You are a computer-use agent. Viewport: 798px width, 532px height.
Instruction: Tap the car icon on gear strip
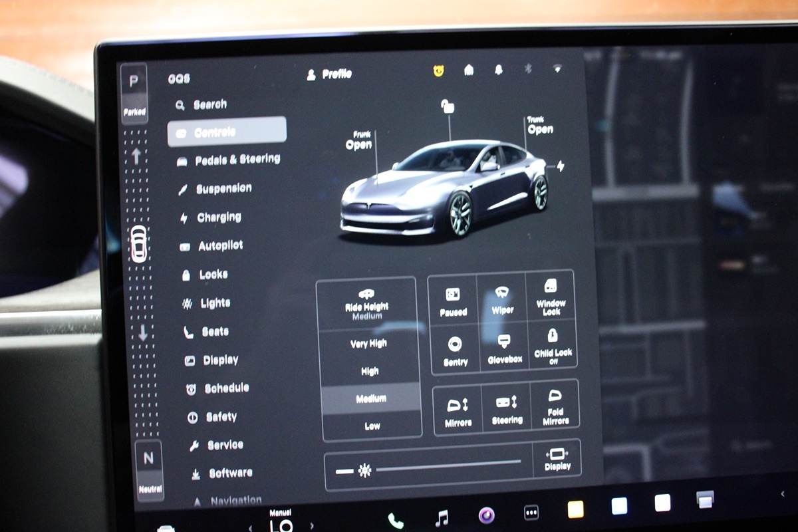tap(138, 244)
